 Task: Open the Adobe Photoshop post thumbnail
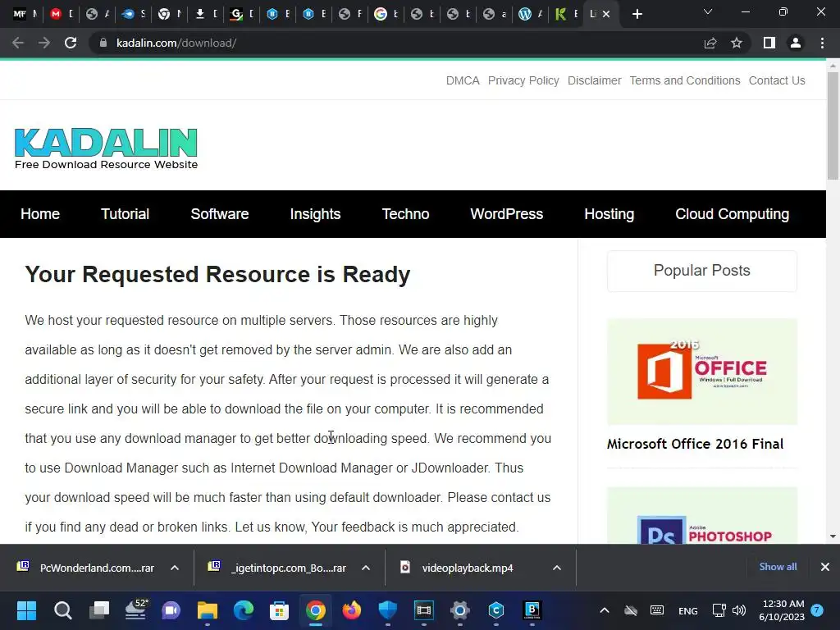point(702,517)
